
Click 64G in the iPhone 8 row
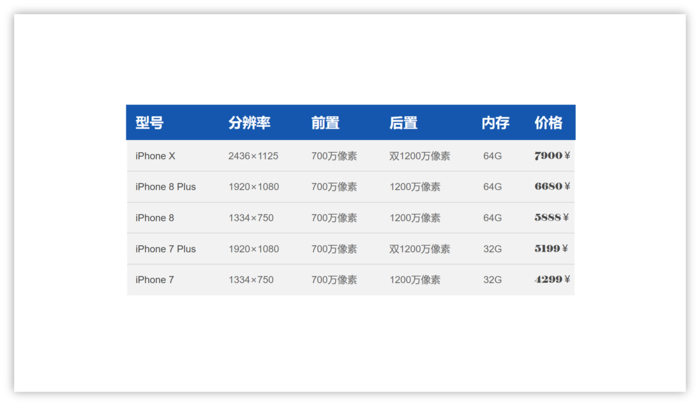point(492,218)
